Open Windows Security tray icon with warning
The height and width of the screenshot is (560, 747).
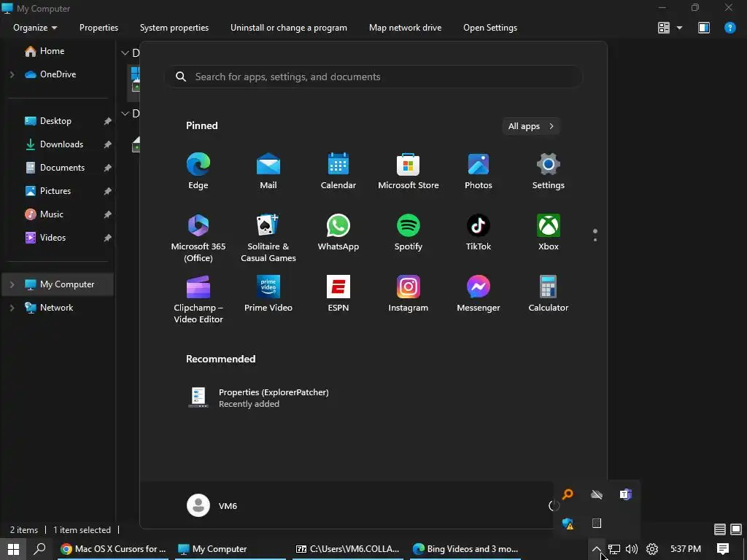[x=568, y=524]
